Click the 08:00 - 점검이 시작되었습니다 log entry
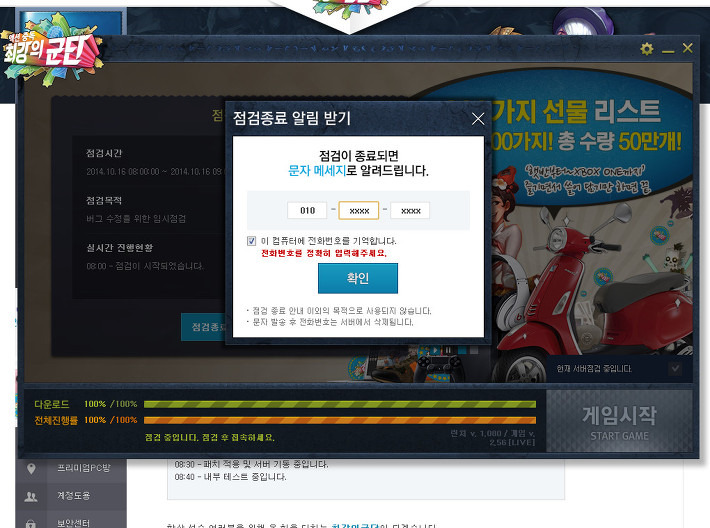This screenshot has width=710, height=528. point(145,266)
